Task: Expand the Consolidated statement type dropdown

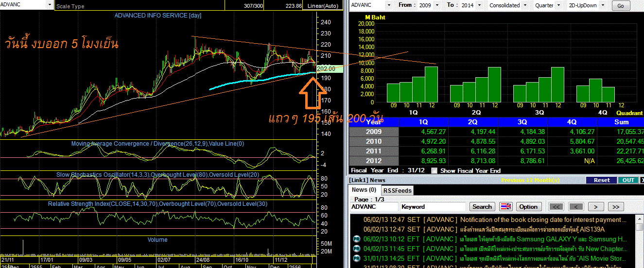Action: click(524, 5)
